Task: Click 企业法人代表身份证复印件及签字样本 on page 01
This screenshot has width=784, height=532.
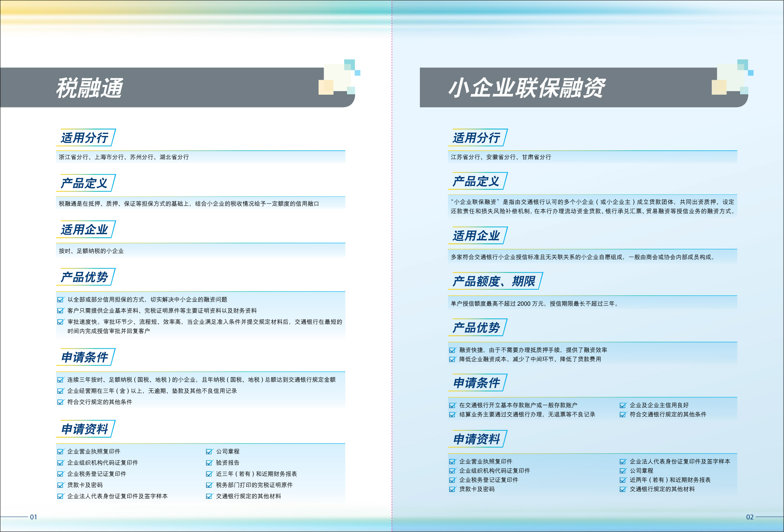Action: tap(117, 496)
